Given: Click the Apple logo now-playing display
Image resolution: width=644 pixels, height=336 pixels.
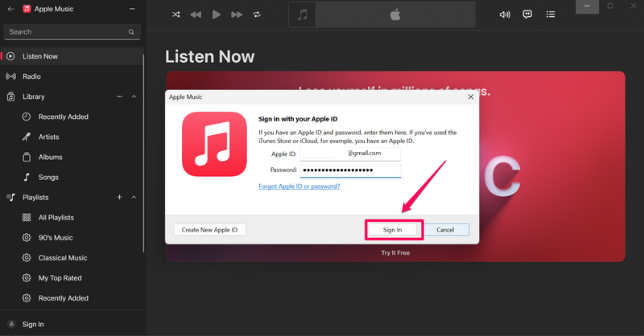Looking at the screenshot, I should pos(395,15).
